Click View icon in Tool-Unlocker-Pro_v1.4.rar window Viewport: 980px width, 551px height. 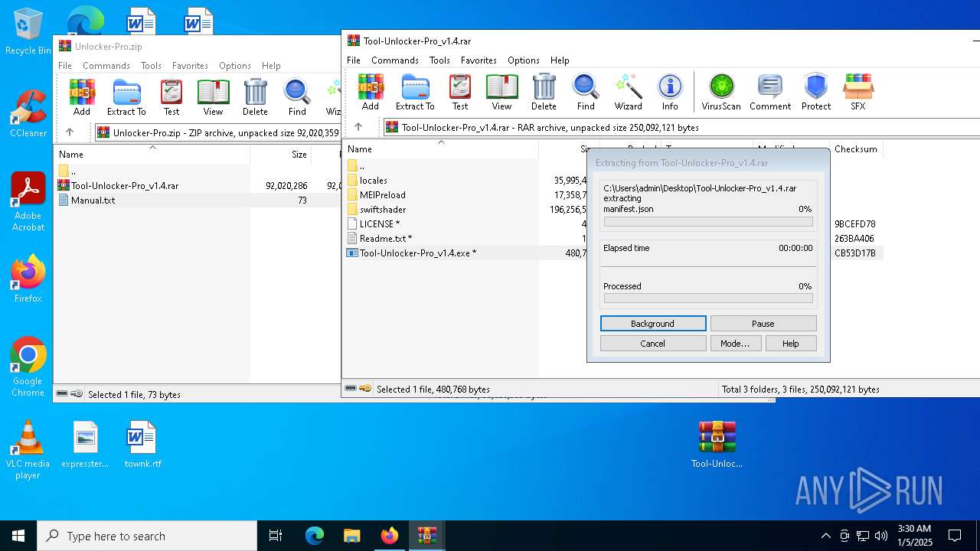click(501, 93)
